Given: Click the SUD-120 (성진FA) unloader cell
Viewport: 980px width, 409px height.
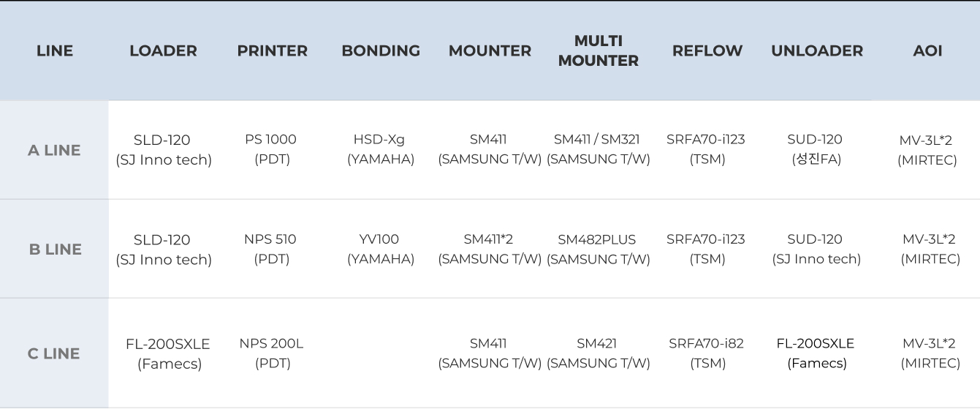Looking at the screenshot, I should coord(816,149).
